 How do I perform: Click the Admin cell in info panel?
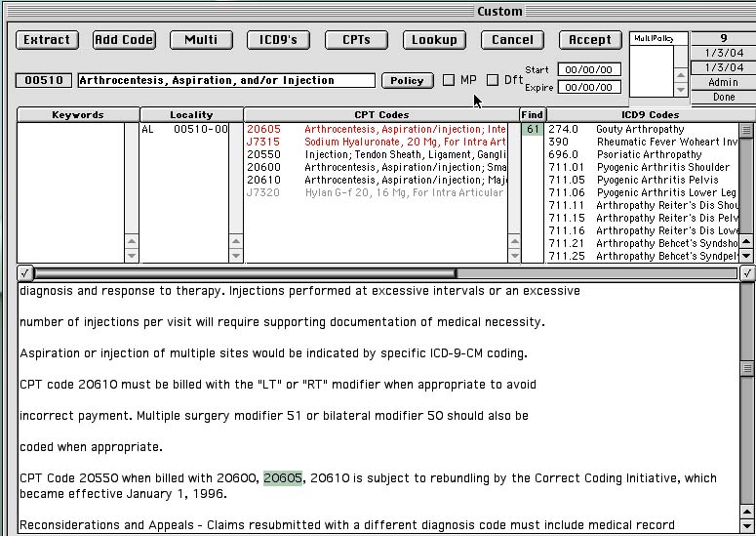(723, 82)
